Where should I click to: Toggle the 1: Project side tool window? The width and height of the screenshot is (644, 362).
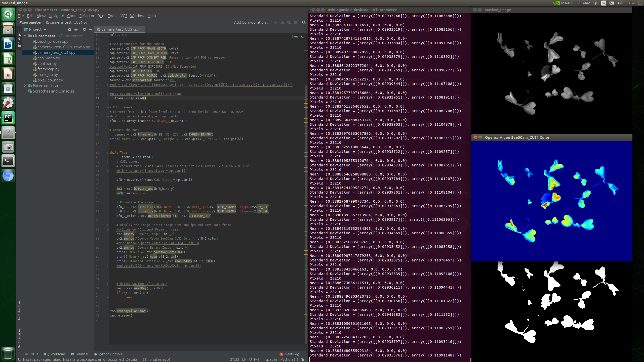tap(19, 39)
